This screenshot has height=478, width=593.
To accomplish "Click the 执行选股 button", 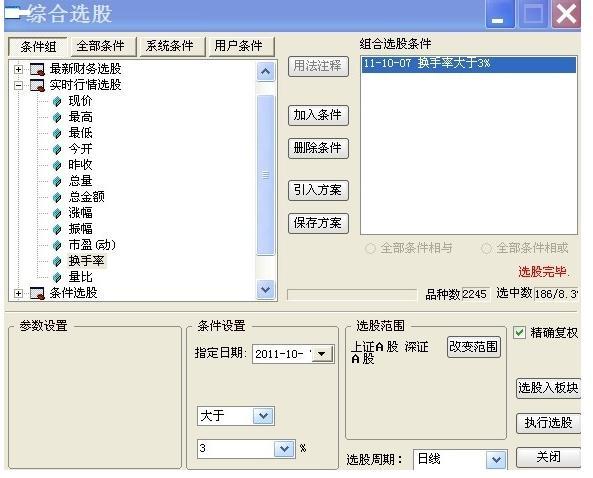I will click(548, 423).
